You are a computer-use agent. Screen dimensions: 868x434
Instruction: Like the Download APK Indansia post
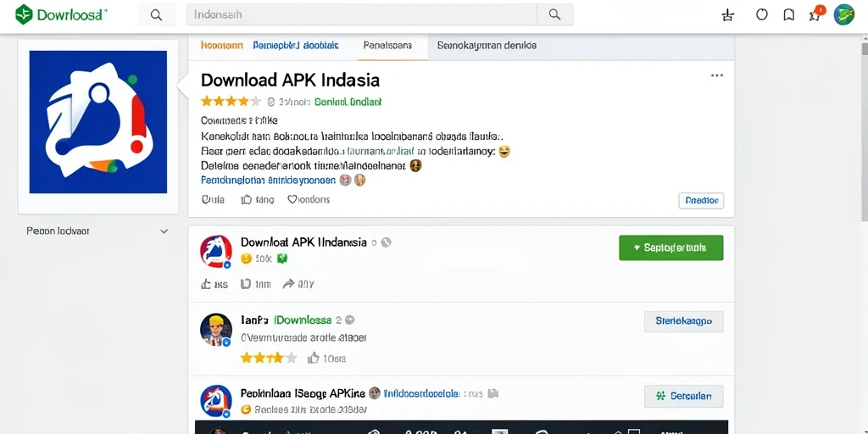click(214, 284)
